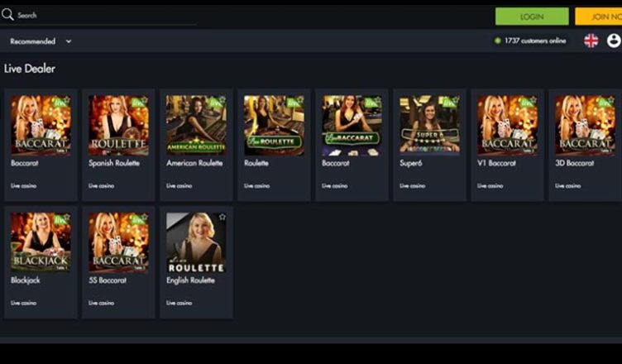
Task: Click the chevron next to Recommended
Action: [x=69, y=41]
